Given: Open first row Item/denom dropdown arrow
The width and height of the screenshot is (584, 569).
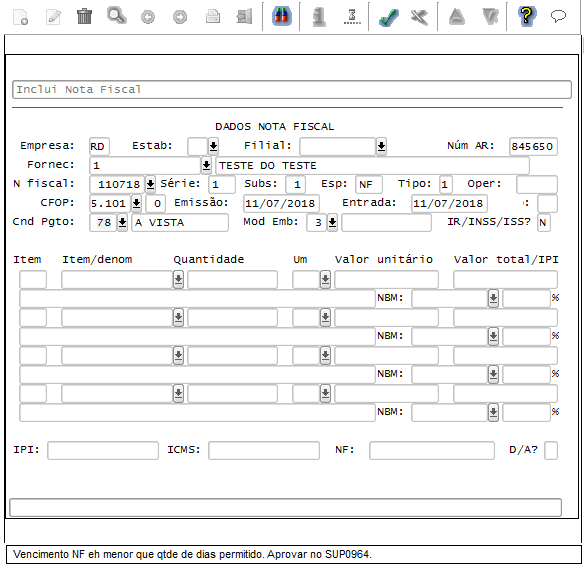Looking at the screenshot, I should 178,279.
